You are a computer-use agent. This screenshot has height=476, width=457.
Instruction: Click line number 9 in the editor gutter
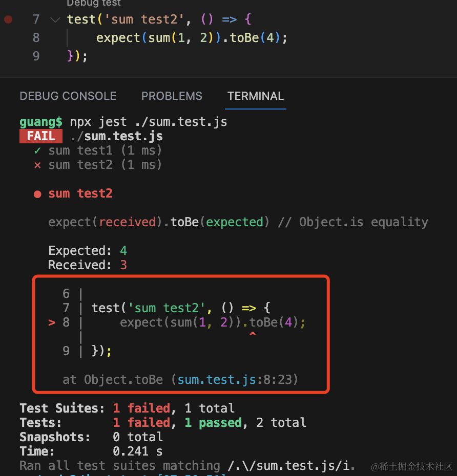36,56
